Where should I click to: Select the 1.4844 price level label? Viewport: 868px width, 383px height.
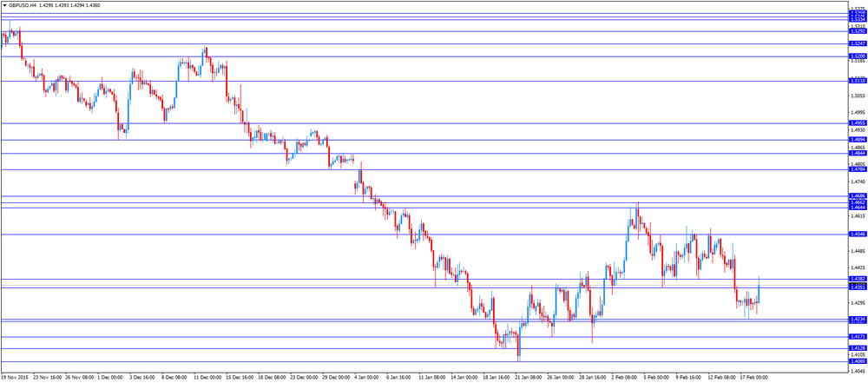[x=858, y=153]
